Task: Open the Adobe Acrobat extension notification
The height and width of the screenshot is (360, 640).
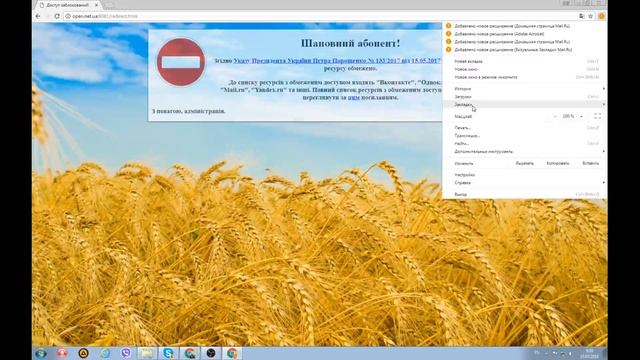Action: pyautogui.click(x=524, y=34)
